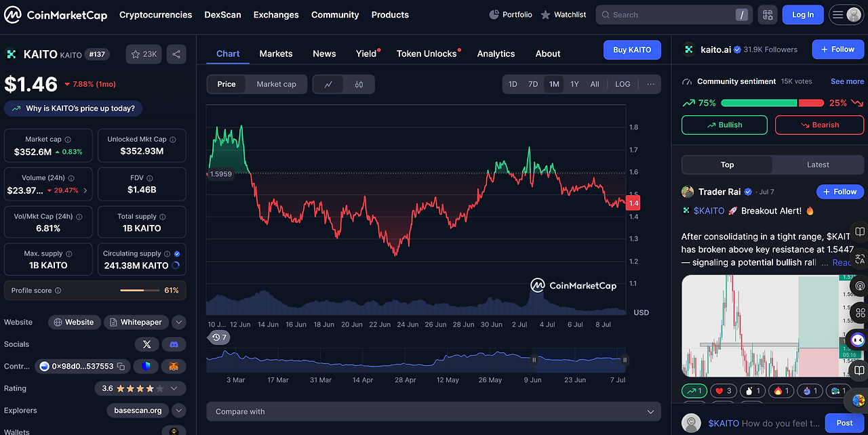
Task: Expand more Explorers chevron
Action: coord(179,411)
